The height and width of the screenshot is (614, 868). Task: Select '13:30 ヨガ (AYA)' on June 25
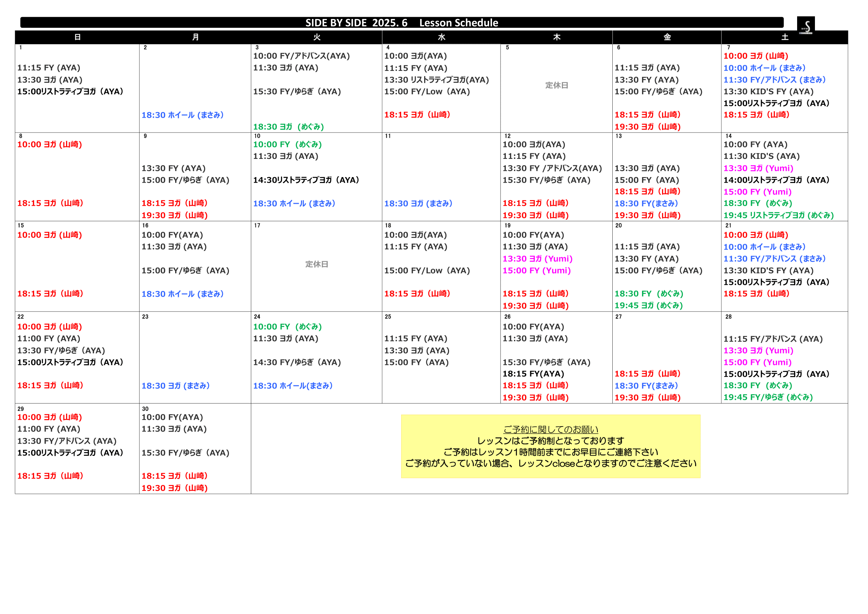[417, 350]
